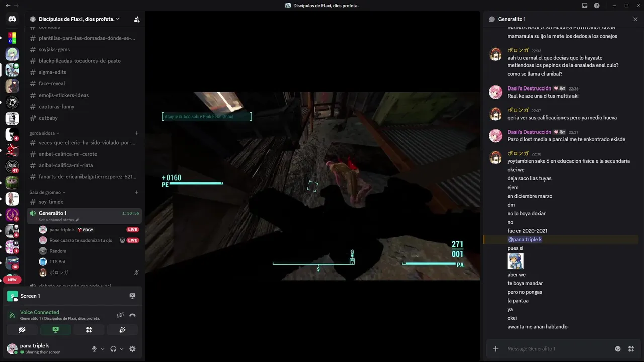644x362 pixels.
Task: Open emoji picker in message bar
Action: [x=618, y=349]
